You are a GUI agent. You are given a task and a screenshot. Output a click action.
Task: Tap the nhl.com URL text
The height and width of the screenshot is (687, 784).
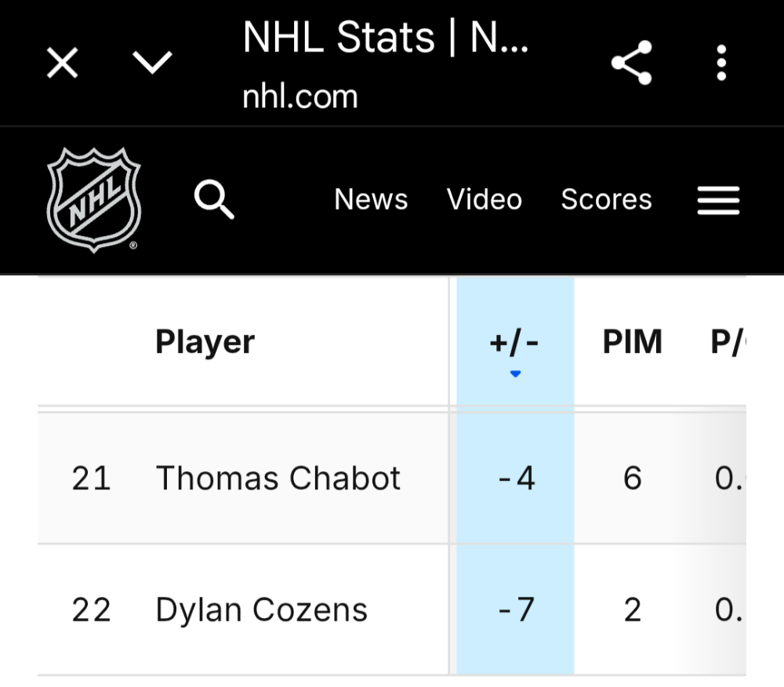tap(300, 96)
